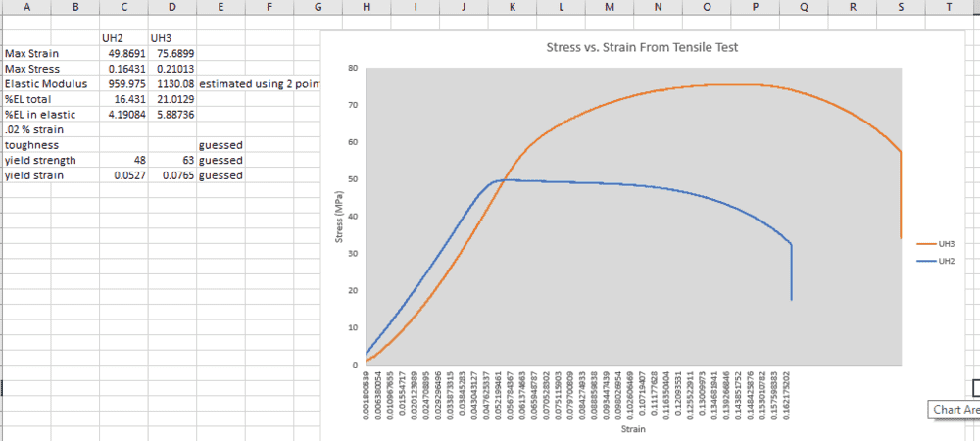Select the yield strength value 48
The height and width of the screenshot is (441, 980).
[123, 160]
